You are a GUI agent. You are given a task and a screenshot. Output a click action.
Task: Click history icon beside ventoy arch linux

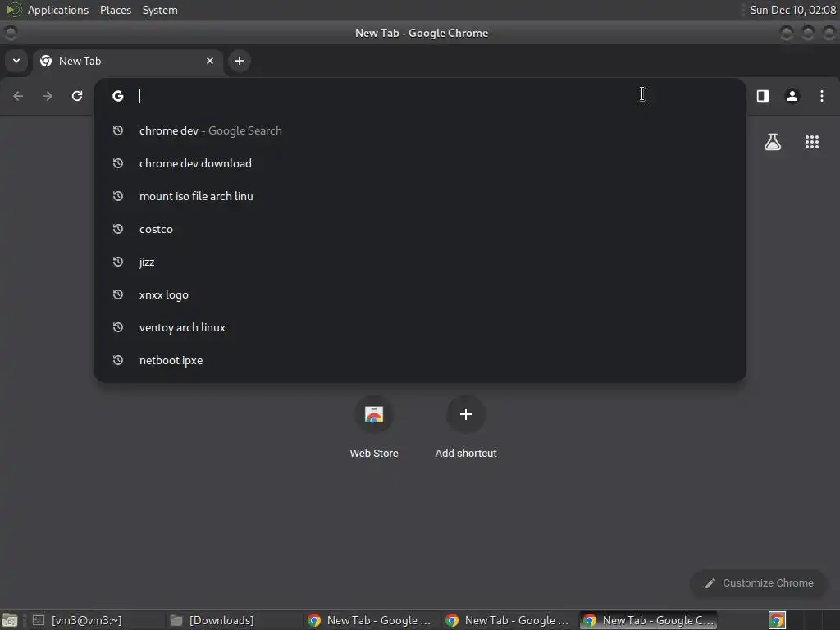[x=118, y=327]
